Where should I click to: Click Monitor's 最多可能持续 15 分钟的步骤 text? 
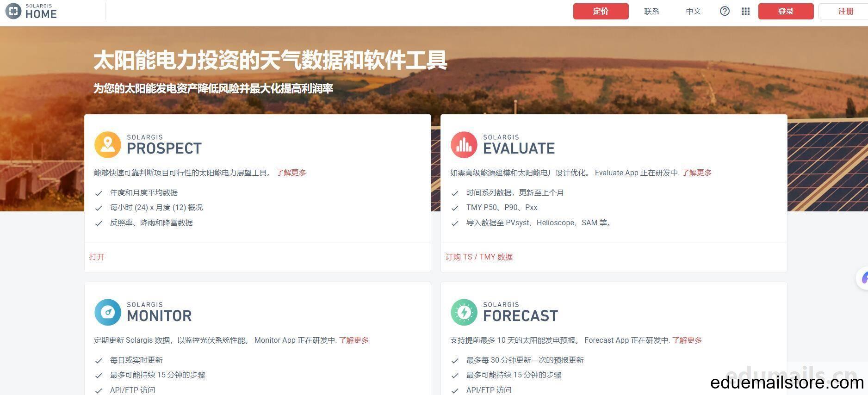click(x=157, y=375)
